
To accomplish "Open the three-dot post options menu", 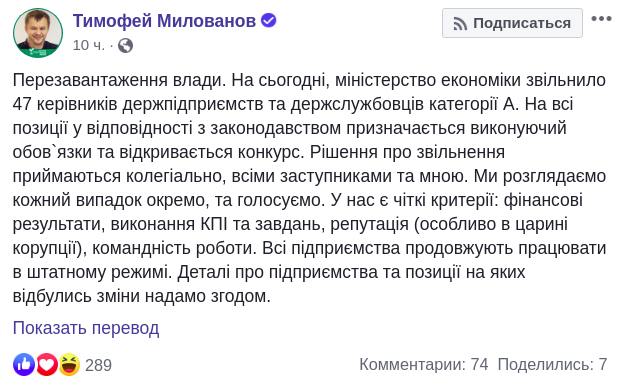I will pyautogui.click(x=601, y=19).
